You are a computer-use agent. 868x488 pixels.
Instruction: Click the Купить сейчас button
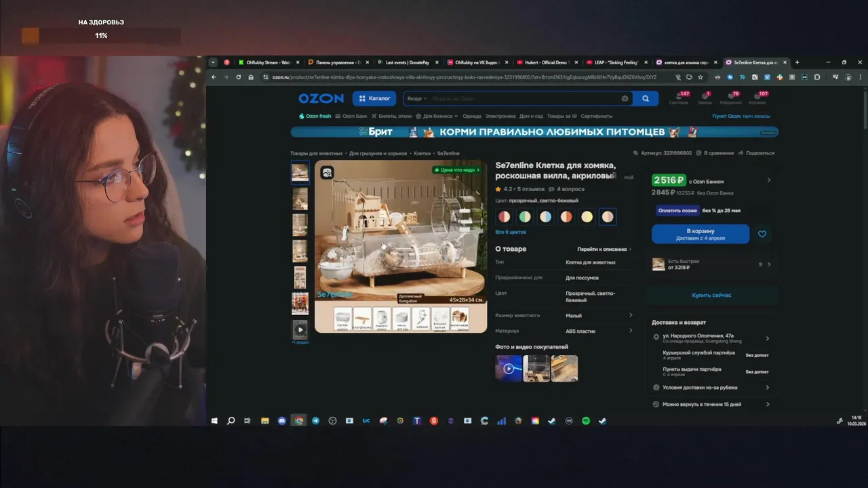(x=711, y=296)
